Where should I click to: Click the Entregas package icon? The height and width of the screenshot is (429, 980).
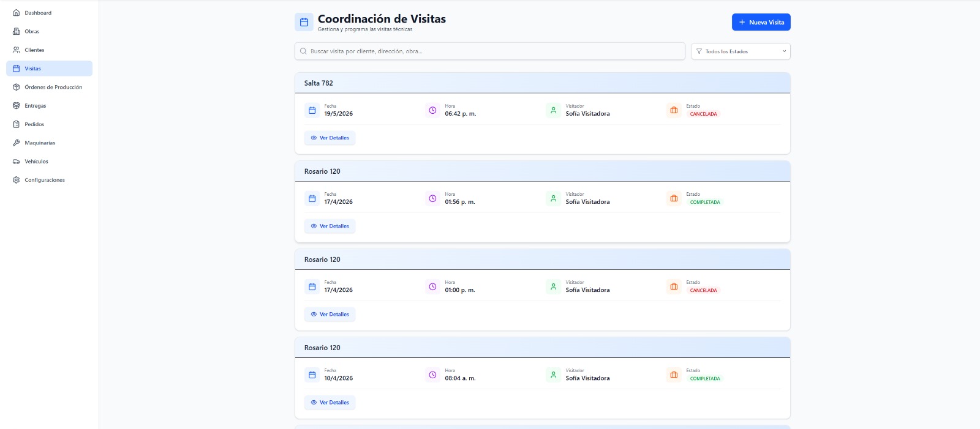[17, 106]
